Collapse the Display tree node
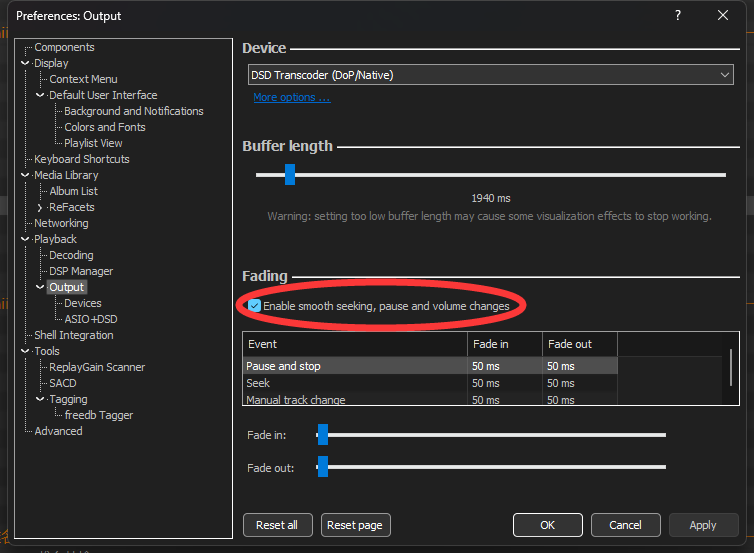Viewport: 754px width, 553px height. [25, 63]
